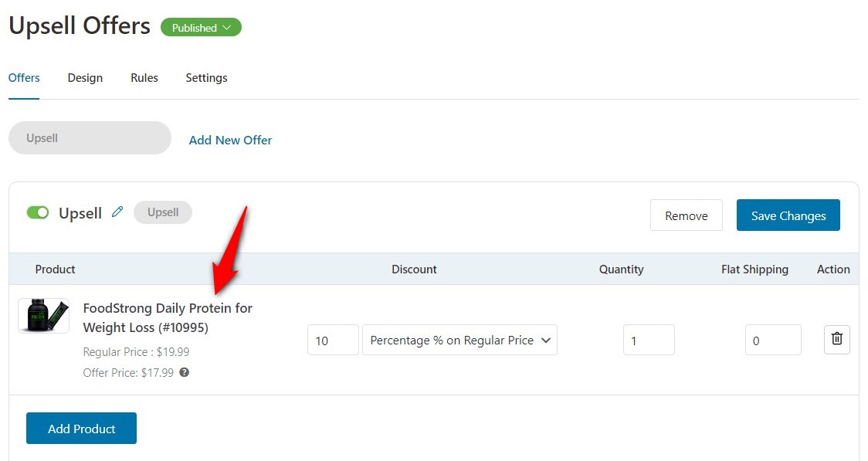Click the FoodStrong protein product thumbnail
The image size is (868, 461).
tap(43, 317)
